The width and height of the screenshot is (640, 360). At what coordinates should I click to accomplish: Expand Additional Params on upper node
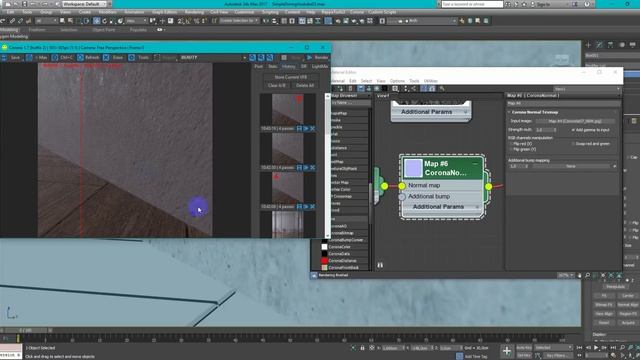pyautogui.click(x=465, y=112)
